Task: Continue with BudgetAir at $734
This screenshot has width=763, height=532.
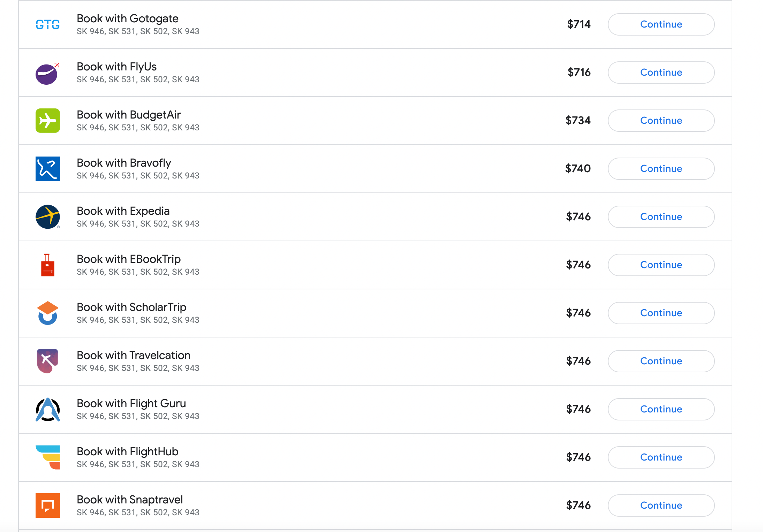Action: pos(661,121)
